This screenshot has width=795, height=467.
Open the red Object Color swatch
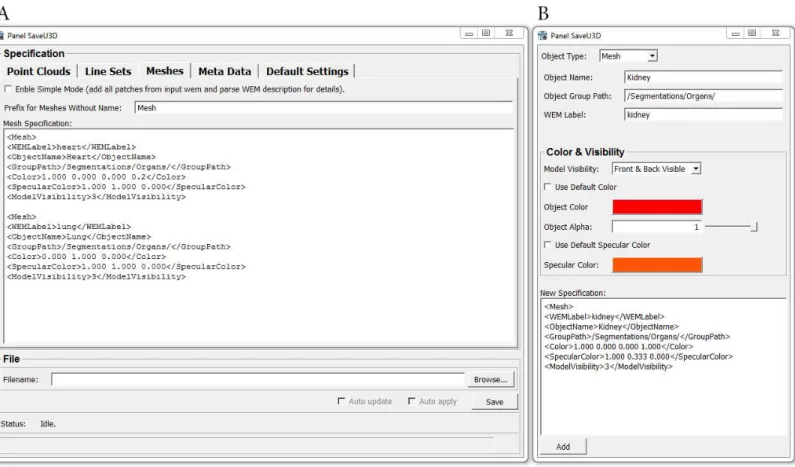657,207
